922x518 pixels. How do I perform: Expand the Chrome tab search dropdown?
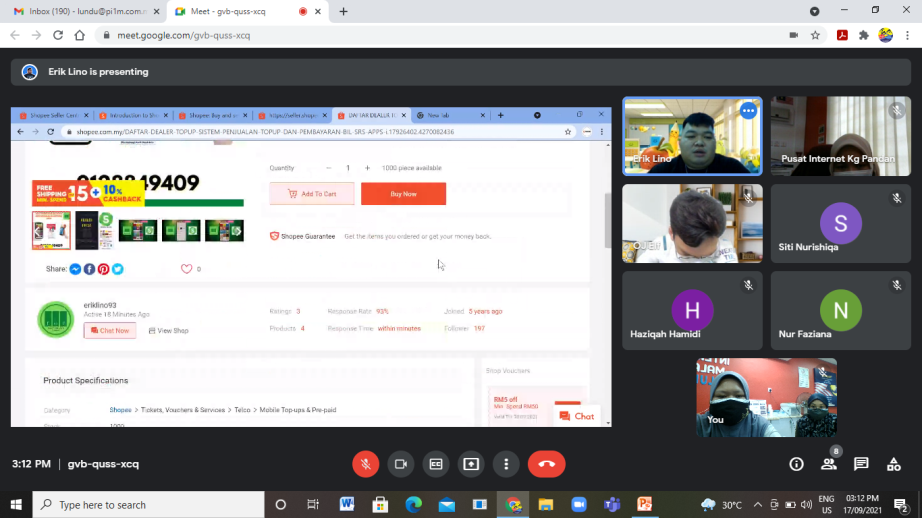tap(814, 11)
